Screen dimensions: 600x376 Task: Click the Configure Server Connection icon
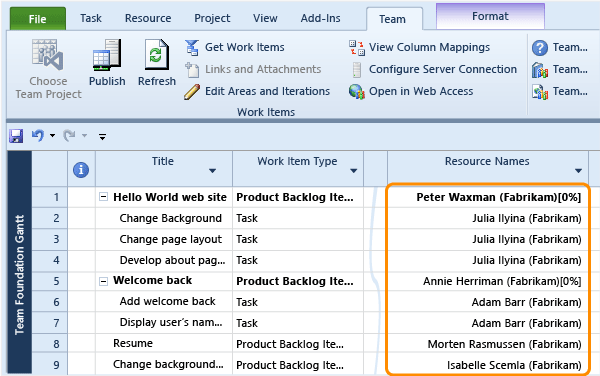coord(356,70)
